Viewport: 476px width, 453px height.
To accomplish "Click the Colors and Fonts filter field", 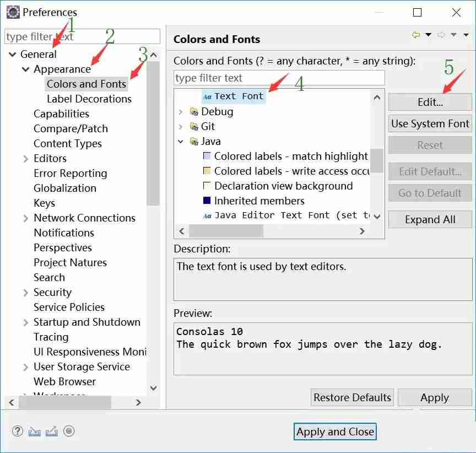I will pos(279,78).
